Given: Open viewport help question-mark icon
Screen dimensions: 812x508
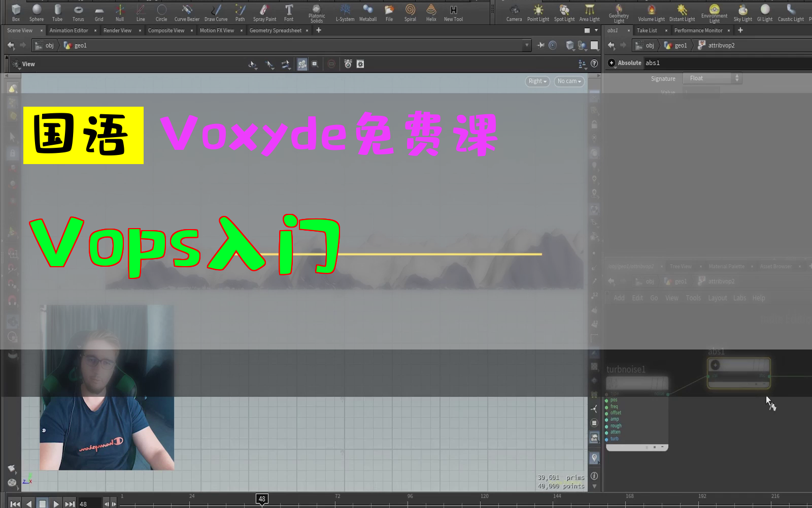Looking at the screenshot, I should tap(594, 63).
